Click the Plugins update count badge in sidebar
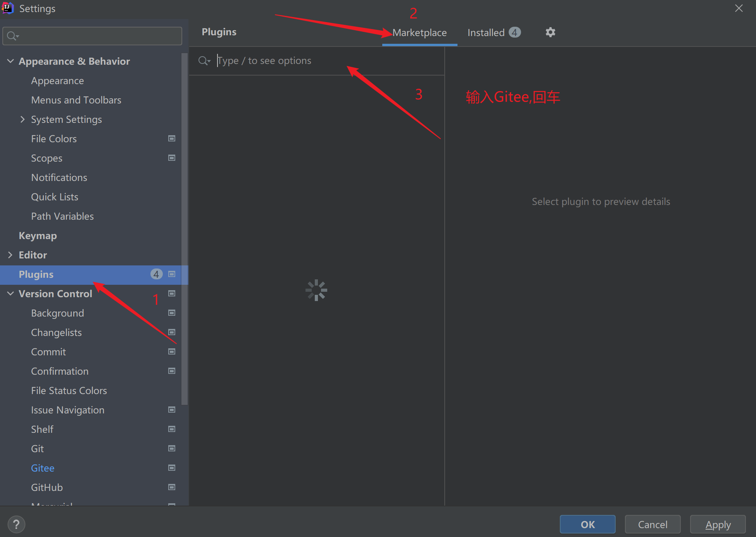This screenshot has height=537, width=756. (156, 274)
